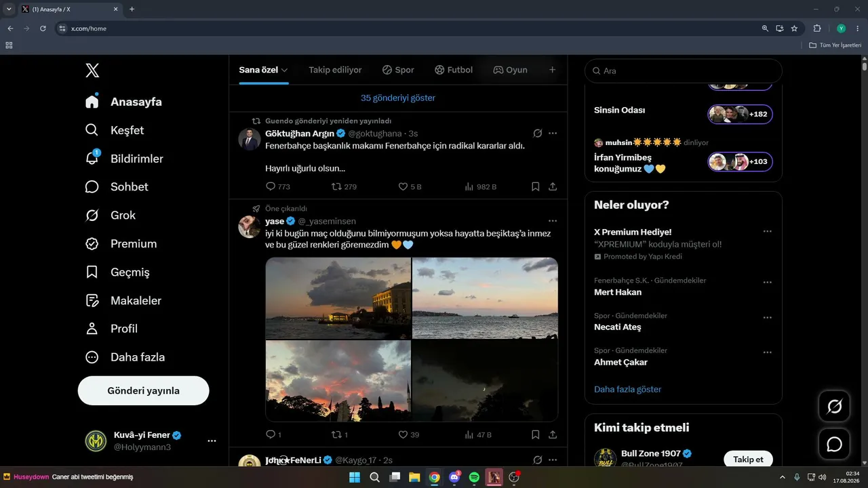868x488 pixels.
Task: Select the Anasayfa / X browser tab
Action: (x=71, y=9)
